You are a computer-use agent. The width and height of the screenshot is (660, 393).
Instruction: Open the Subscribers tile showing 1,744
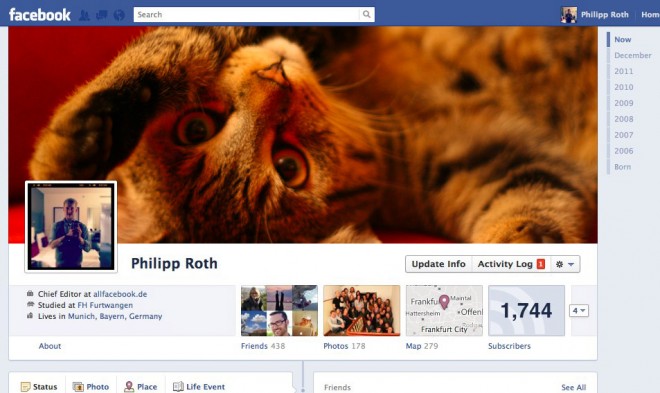pos(527,311)
